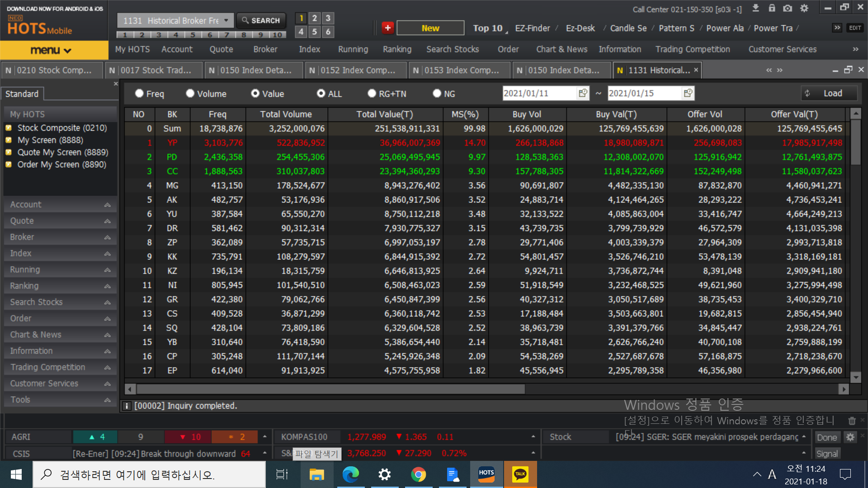This screenshot has height=488, width=868.
Task: Click toolbar overflow arrows next to EDIT
Action: [x=837, y=28]
